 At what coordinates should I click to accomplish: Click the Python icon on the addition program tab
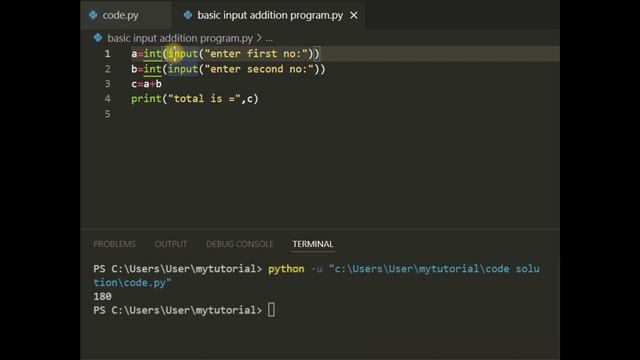coord(188,15)
